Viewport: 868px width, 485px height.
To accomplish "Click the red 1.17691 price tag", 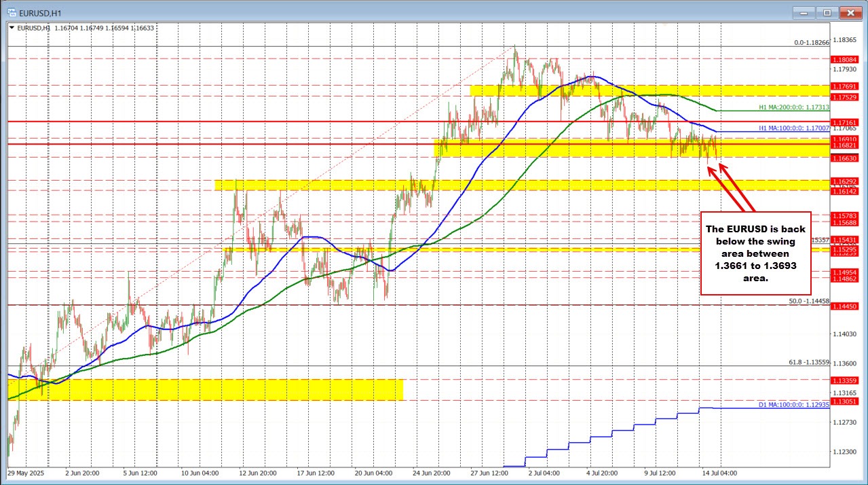I will tap(845, 86).
